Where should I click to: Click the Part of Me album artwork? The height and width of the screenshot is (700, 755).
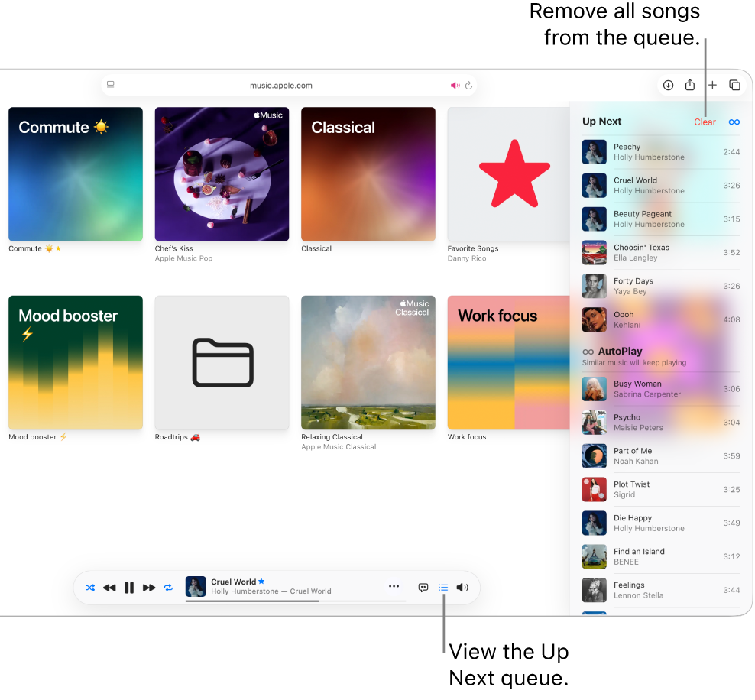coord(595,456)
